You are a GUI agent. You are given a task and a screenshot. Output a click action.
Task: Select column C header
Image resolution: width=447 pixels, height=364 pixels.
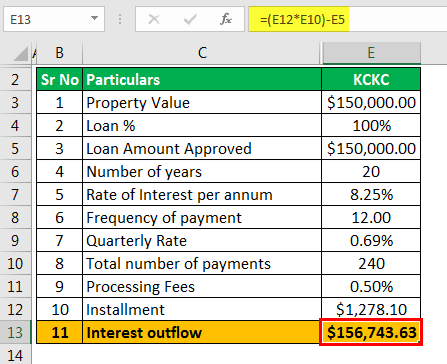coord(202,53)
